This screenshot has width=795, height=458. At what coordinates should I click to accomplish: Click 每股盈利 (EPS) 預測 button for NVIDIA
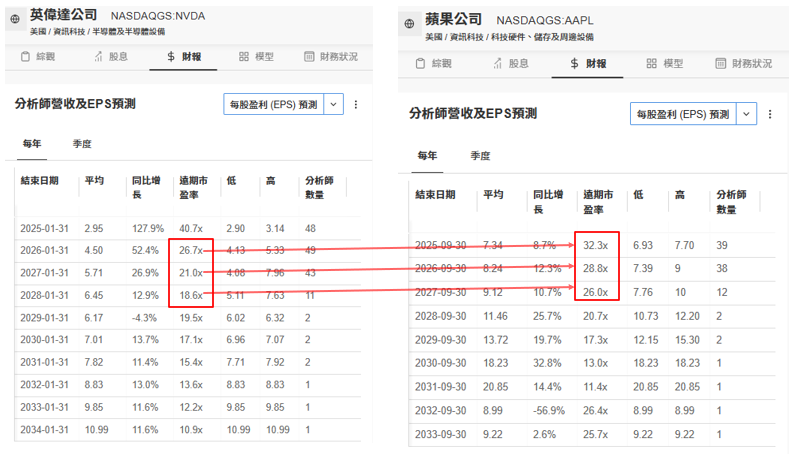click(x=273, y=104)
